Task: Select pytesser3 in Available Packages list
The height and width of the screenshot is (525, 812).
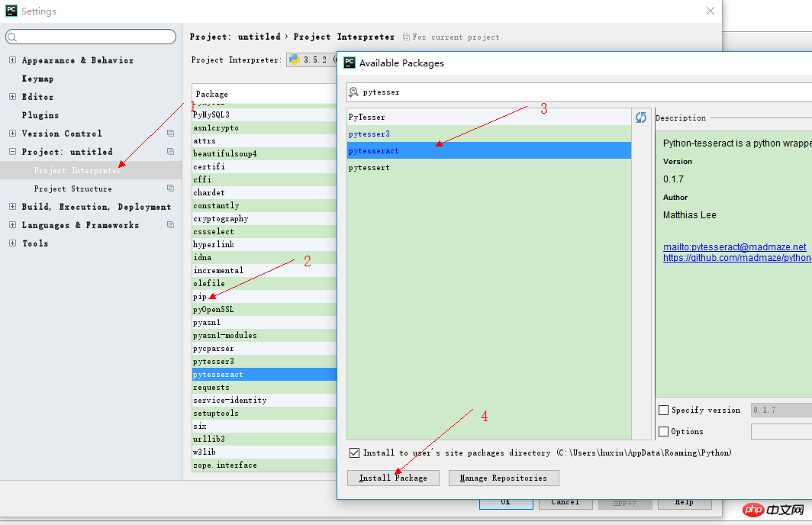Action: tap(489, 134)
